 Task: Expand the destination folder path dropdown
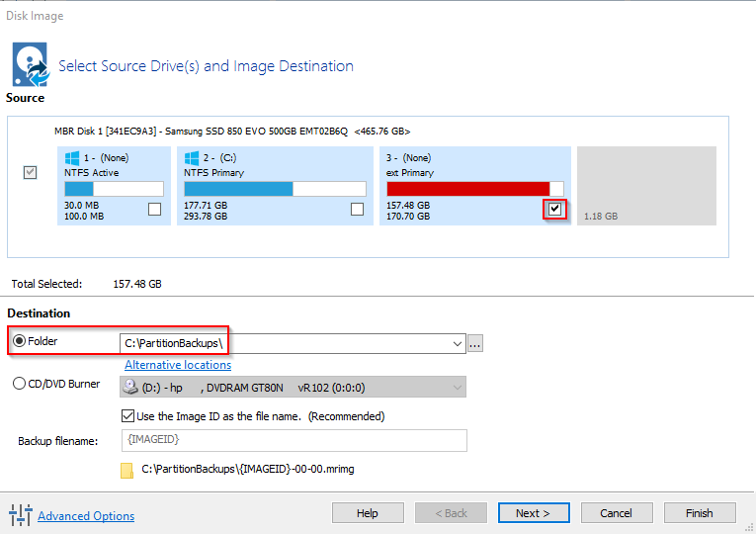(457, 344)
